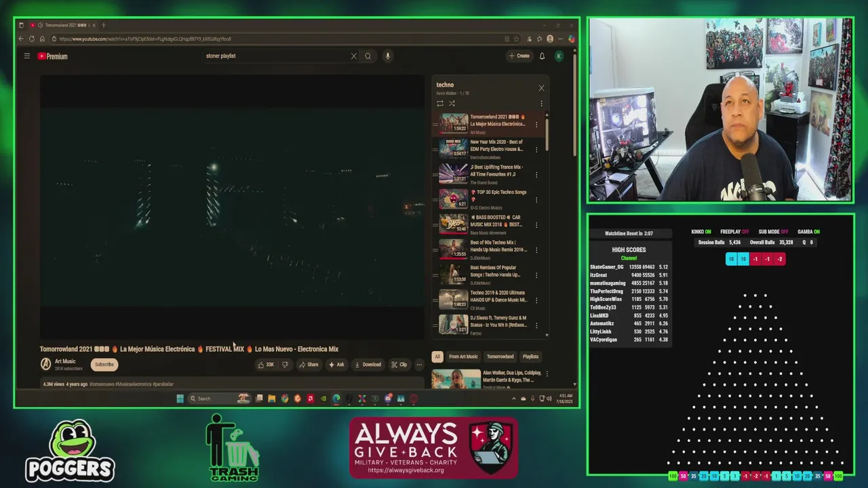Clip the video with the scissors button
868x488 pixels.
coord(399,365)
